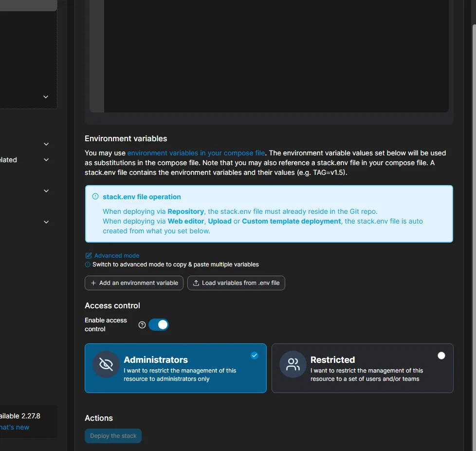Click the users icon in Restricted card

click(x=293, y=364)
